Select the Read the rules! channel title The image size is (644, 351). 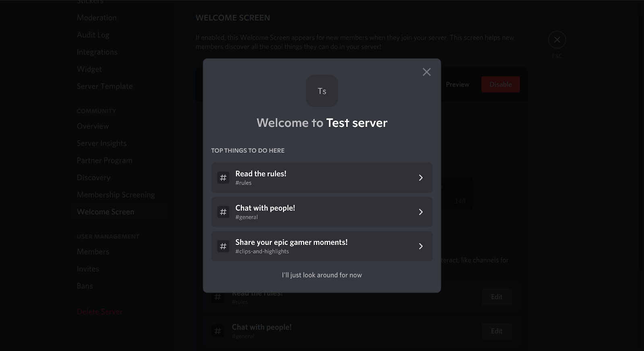click(261, 174)
